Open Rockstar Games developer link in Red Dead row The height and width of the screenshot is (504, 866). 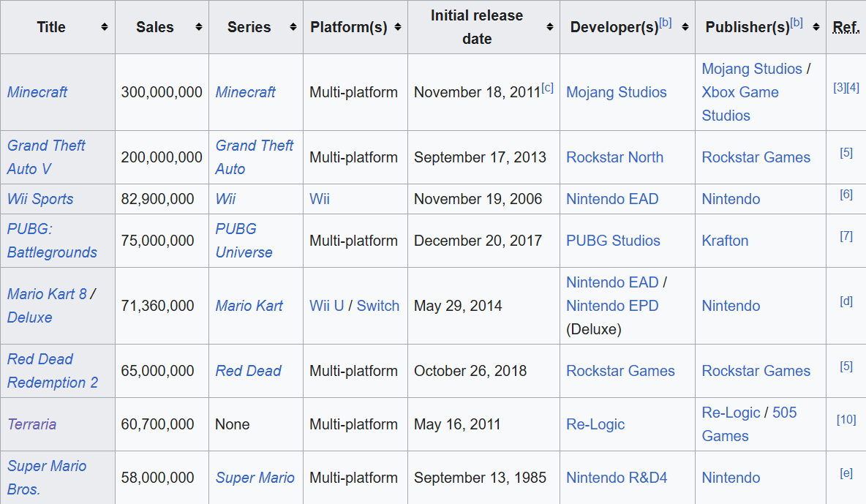click(620, 371)
